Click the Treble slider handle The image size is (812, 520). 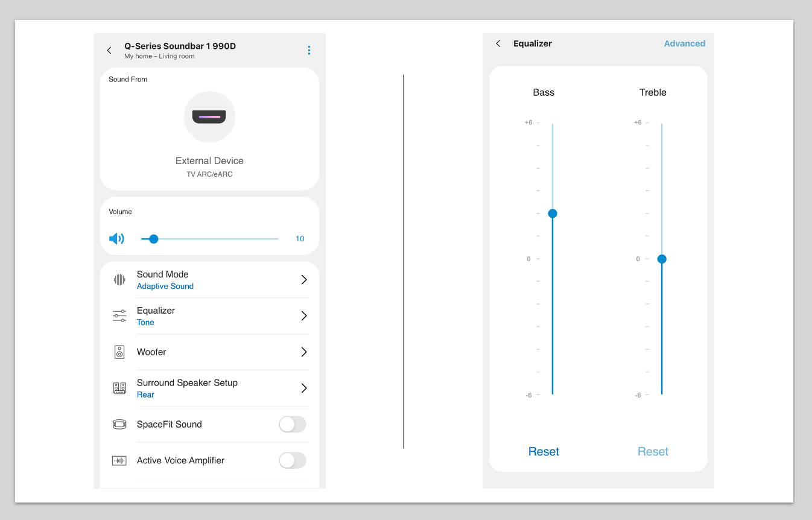pyautogui.click(x=662, y=259)
